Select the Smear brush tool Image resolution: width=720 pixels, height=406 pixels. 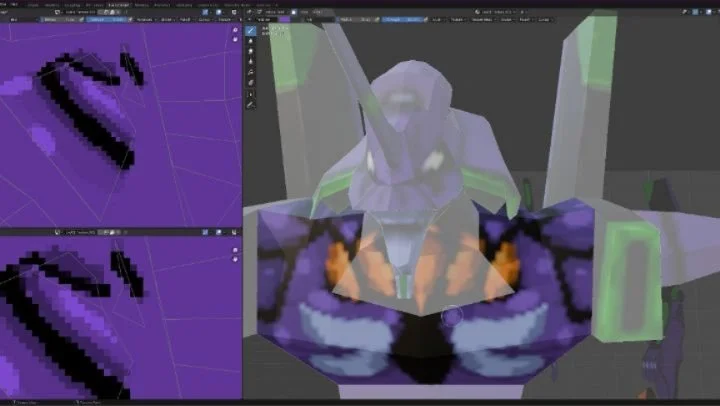click(250, 51)
